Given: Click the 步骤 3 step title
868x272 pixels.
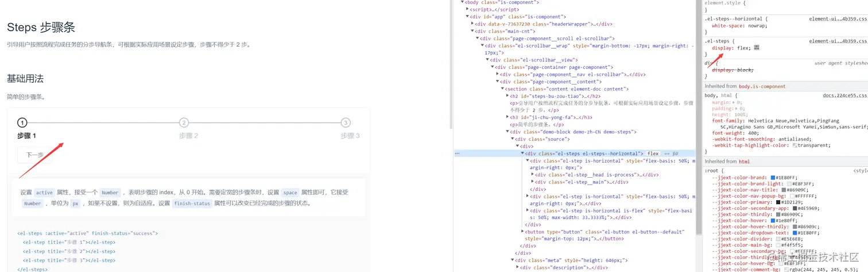Looking at the screenshot, I should [x=350, y=136].
